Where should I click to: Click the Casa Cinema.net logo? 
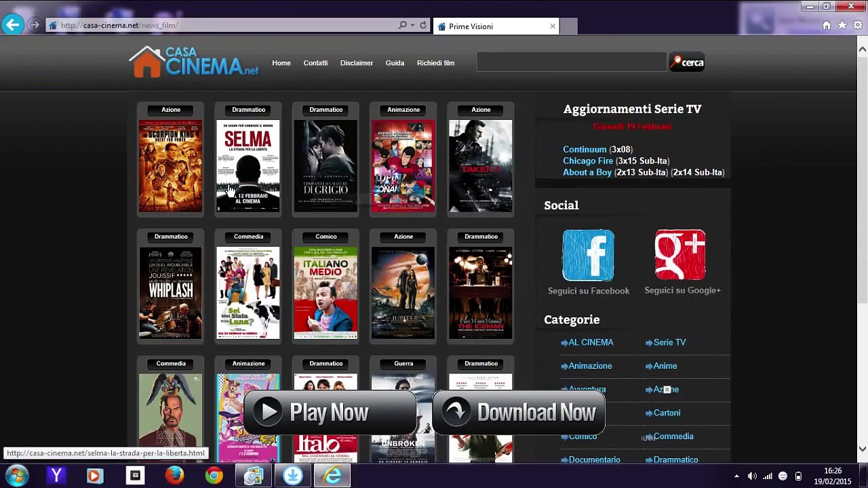coord(194,62)
